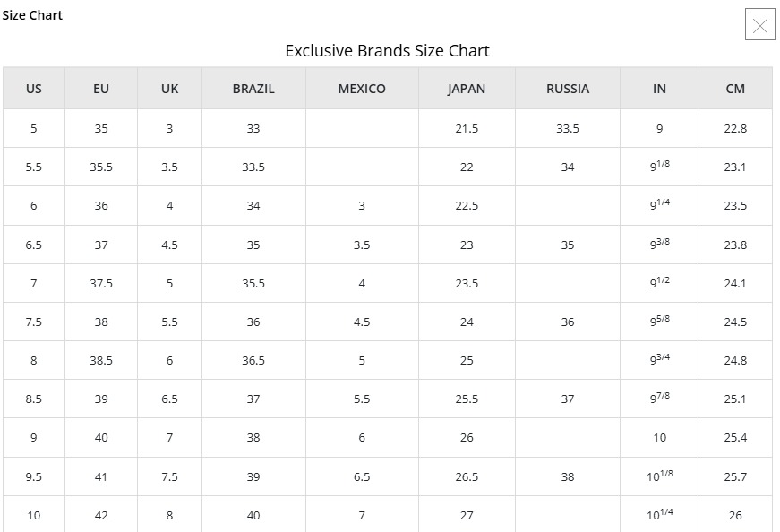Image resolution: width=780 pixels, height=532 pixels.
Task: Close the Size Chart dialog
Action: (759, 25)
